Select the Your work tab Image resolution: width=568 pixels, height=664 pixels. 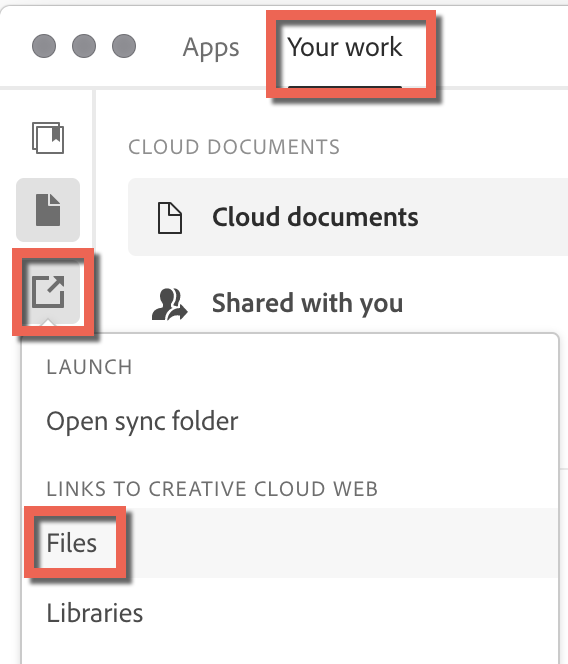click(345, 47)
